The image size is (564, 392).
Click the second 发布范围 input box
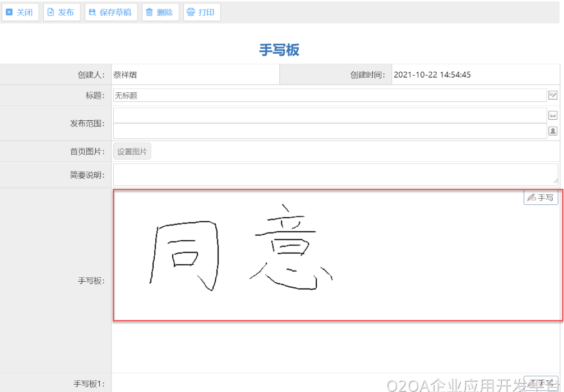tap(330, 131)
